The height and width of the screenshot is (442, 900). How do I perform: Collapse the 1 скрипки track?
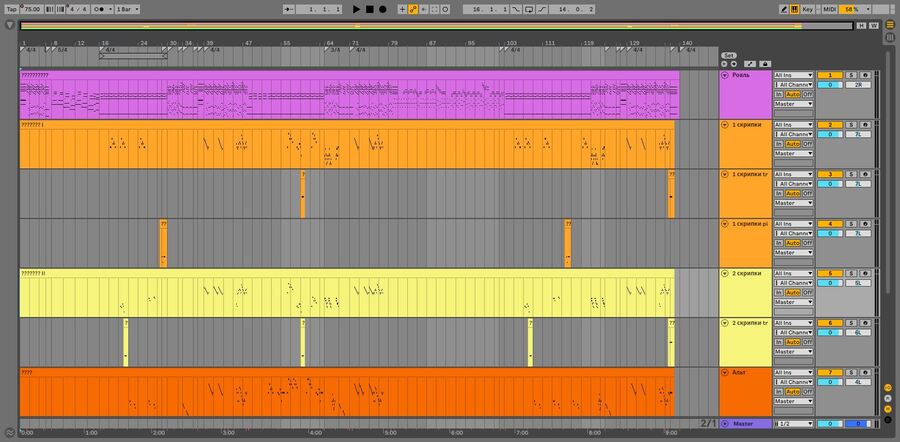(724, 125)
